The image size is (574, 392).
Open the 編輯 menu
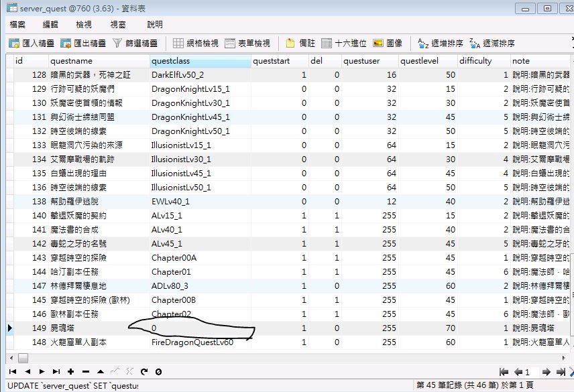click(x=50, y=25)
